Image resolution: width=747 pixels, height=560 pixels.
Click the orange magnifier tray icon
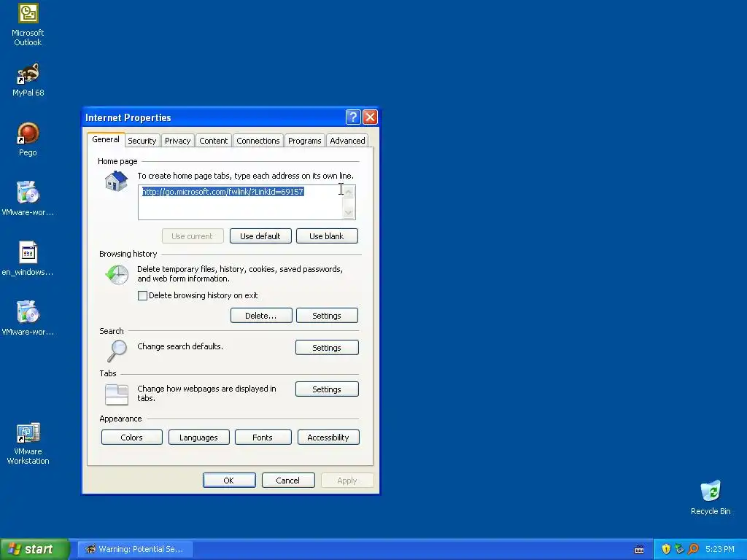coord(693,549)
